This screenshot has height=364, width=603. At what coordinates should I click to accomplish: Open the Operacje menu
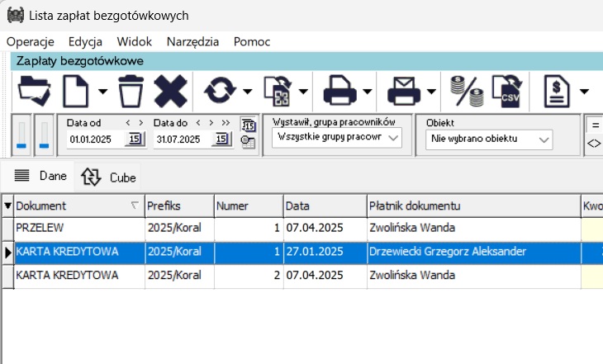tap(30, 41)
